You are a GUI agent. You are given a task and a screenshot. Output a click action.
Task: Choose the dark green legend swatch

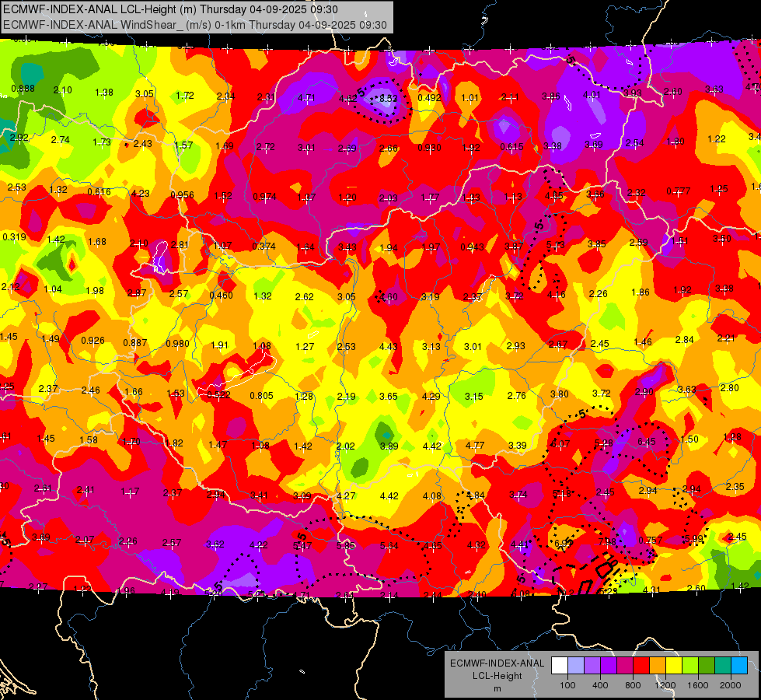[707, 666]
